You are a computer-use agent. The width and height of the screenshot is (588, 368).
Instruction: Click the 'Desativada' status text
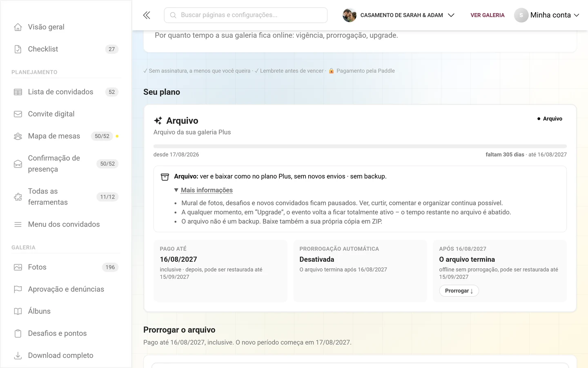[x=317, y=259]
